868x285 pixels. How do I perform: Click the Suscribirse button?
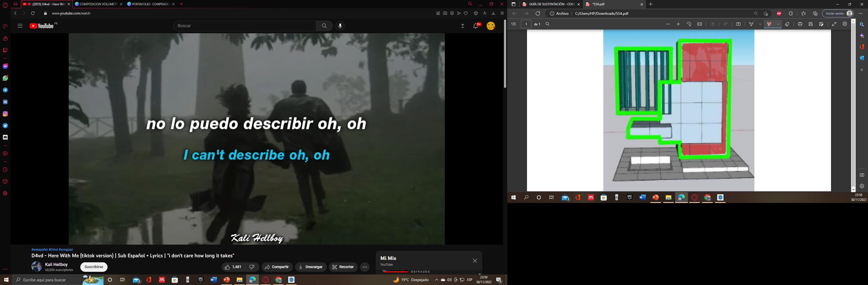(x=94, y=267)
